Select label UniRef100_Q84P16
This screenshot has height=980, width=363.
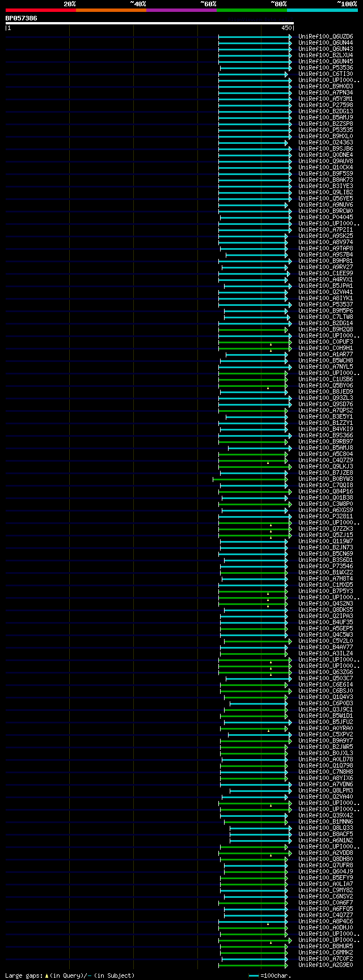click(x=326, y=492)
